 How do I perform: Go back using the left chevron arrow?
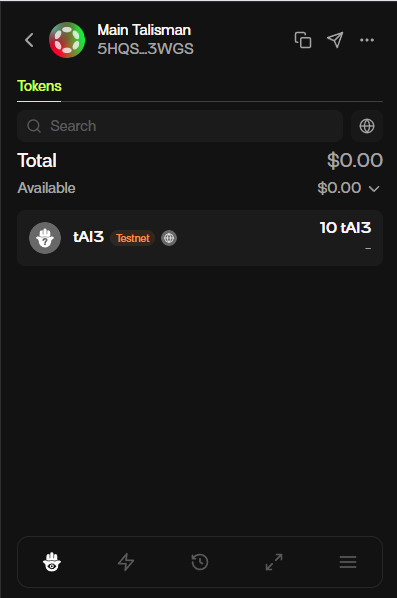[29, 40]
